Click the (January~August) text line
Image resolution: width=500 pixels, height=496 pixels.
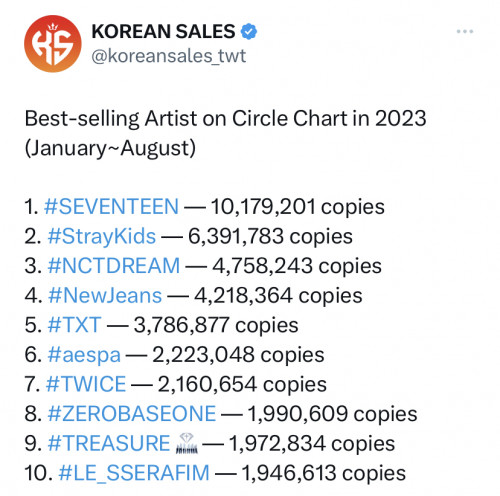pyautogui.click(x=110, y=149)
